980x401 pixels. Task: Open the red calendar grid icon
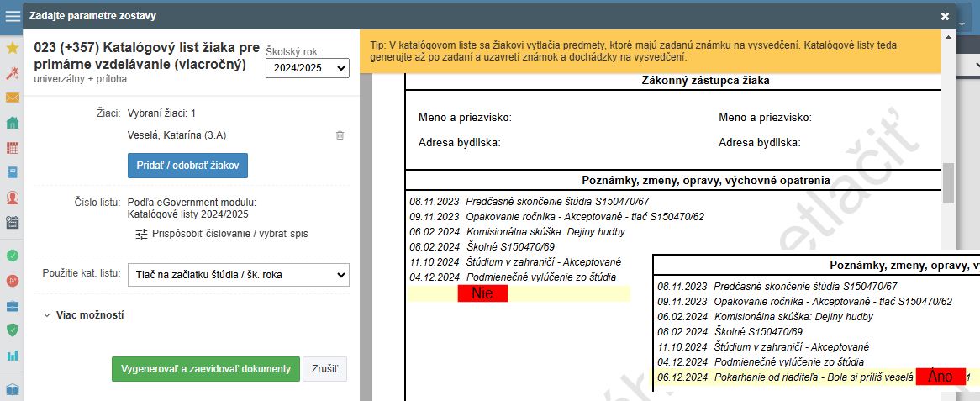tap(12, 148)
